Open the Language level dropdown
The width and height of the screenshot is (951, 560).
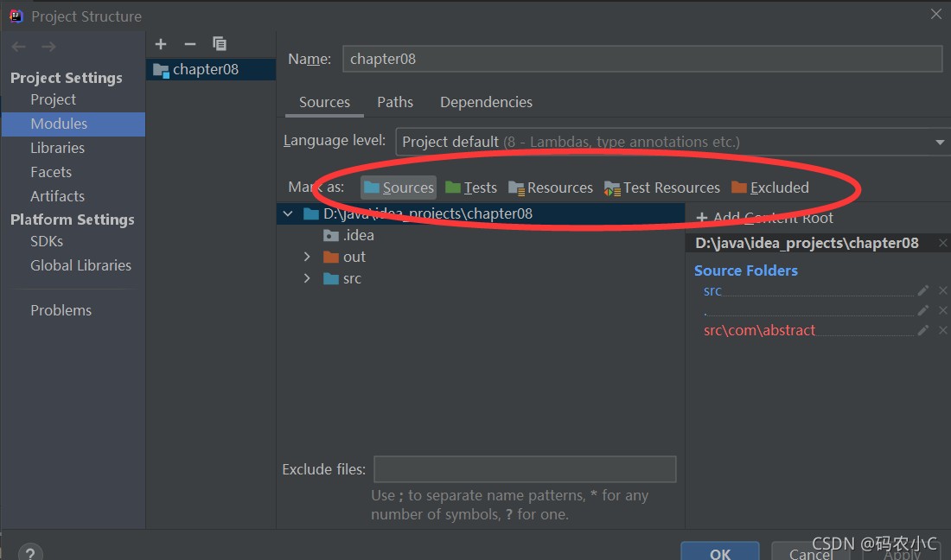940,142
